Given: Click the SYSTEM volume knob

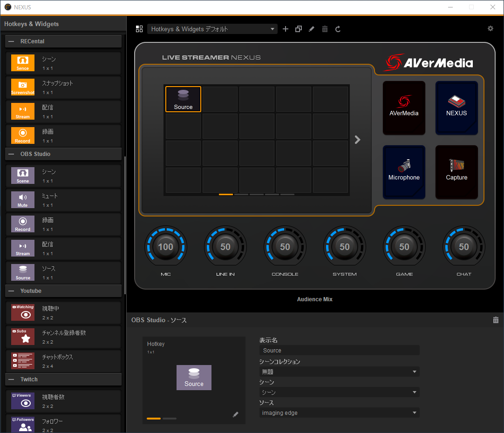Looking at the screenshot, I should tap(345, 247).
